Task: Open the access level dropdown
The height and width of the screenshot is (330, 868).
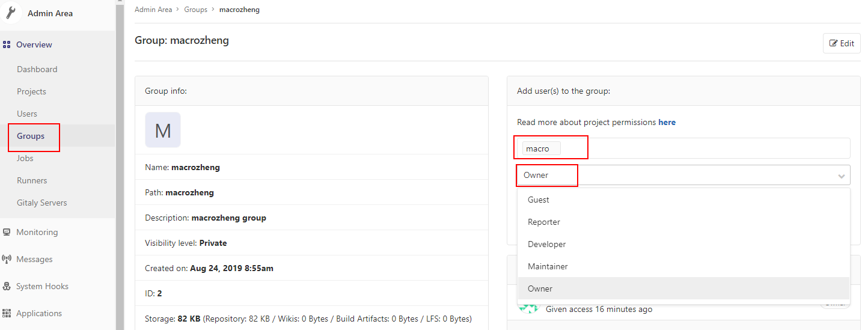Action: point(683,175)
